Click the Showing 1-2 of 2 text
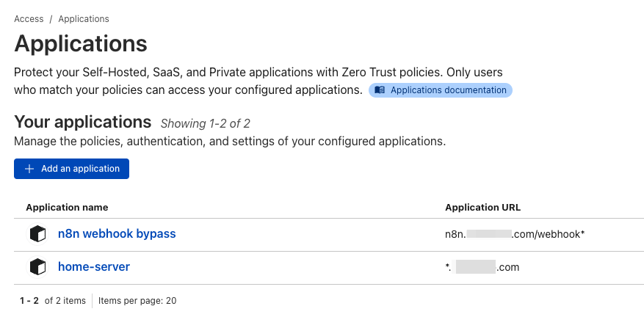The width and height of the screenshot is (644, 317). point(205,123)
